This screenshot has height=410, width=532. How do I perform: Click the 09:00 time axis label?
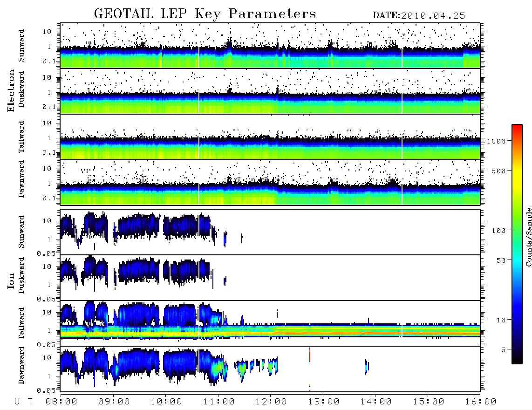point(114,402)
